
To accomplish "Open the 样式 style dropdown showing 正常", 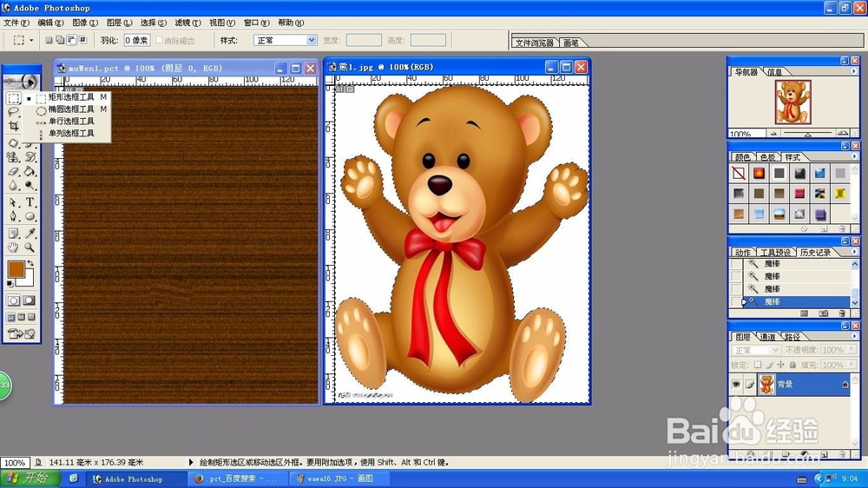I will 285,41.
